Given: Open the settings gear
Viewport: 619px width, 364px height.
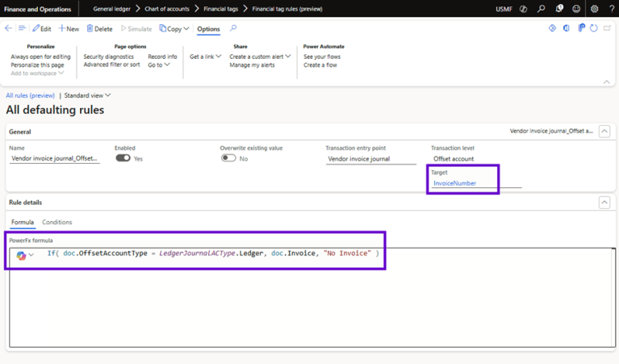Looking at the screenshot, I should tap(595, 9).
